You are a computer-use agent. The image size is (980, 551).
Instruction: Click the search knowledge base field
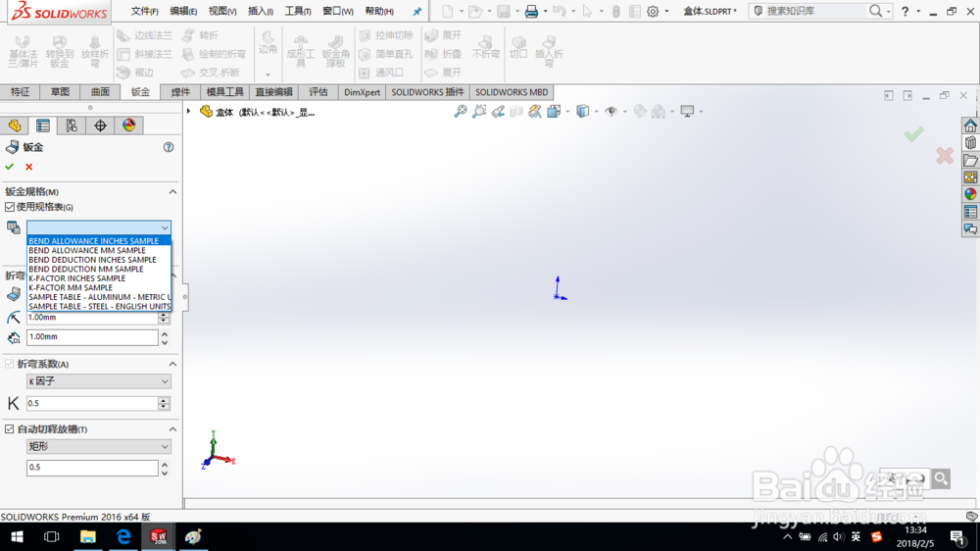coord(814,11)
